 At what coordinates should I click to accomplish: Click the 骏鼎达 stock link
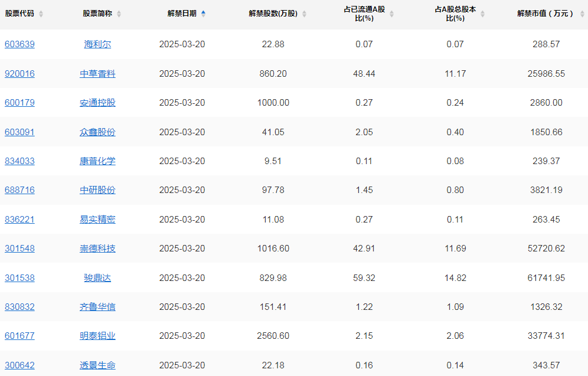97,278
